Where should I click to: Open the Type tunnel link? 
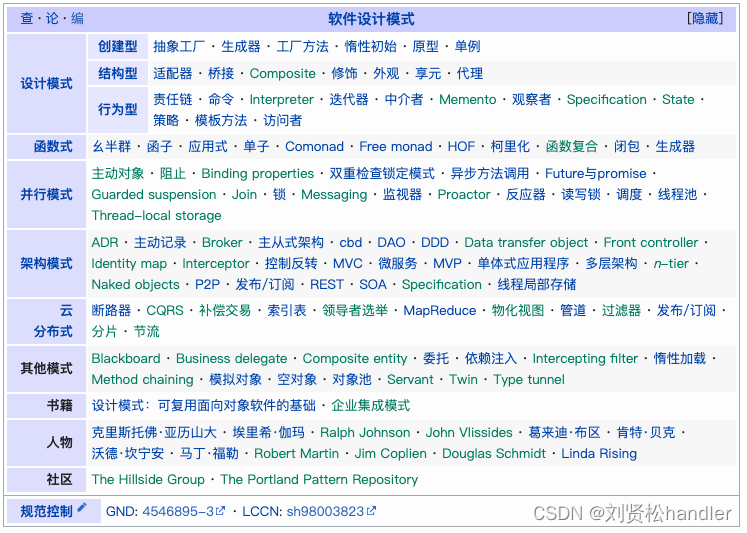click(529, 380)
